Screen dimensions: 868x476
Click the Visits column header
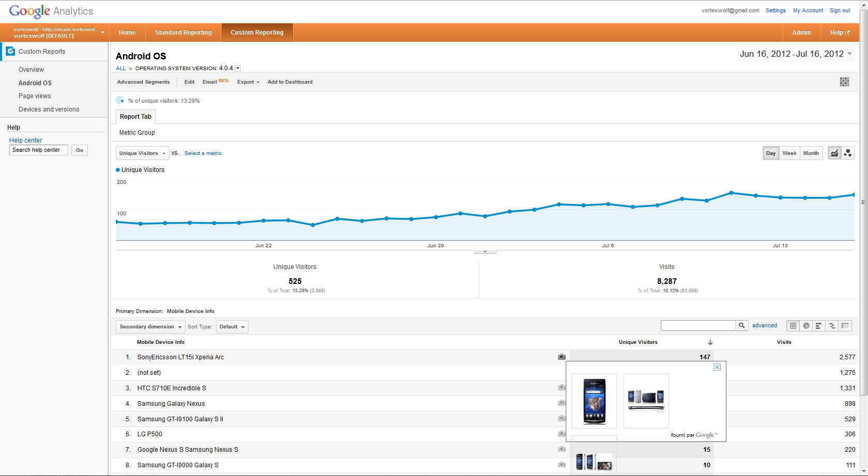click(784, 342)
